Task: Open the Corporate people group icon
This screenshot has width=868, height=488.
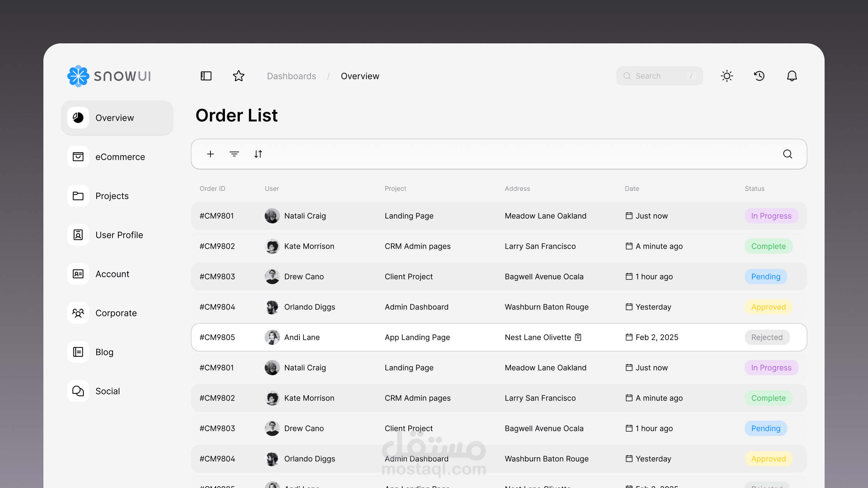Action: (x=78, y=313)
